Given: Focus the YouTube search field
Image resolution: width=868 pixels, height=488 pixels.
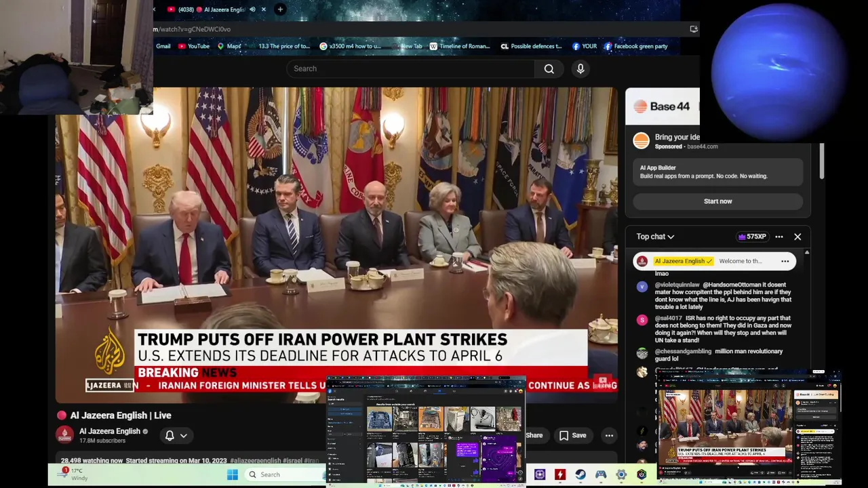Looking at the screenshot, I should coord(410,68).
